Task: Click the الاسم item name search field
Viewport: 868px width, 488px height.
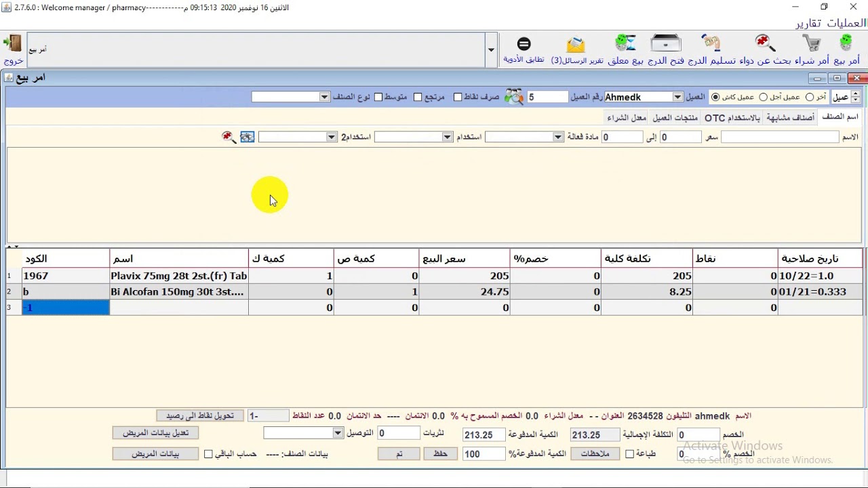Action: tap(780, 137)
